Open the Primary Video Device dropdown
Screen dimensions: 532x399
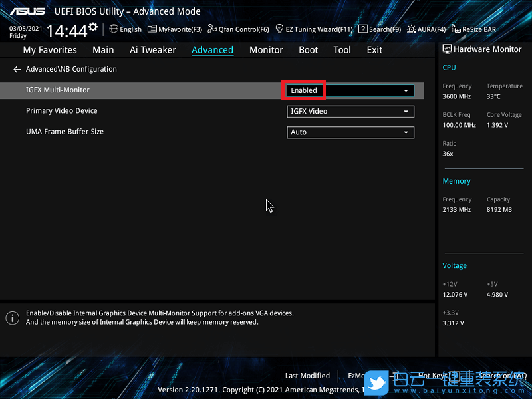(405, 112)
